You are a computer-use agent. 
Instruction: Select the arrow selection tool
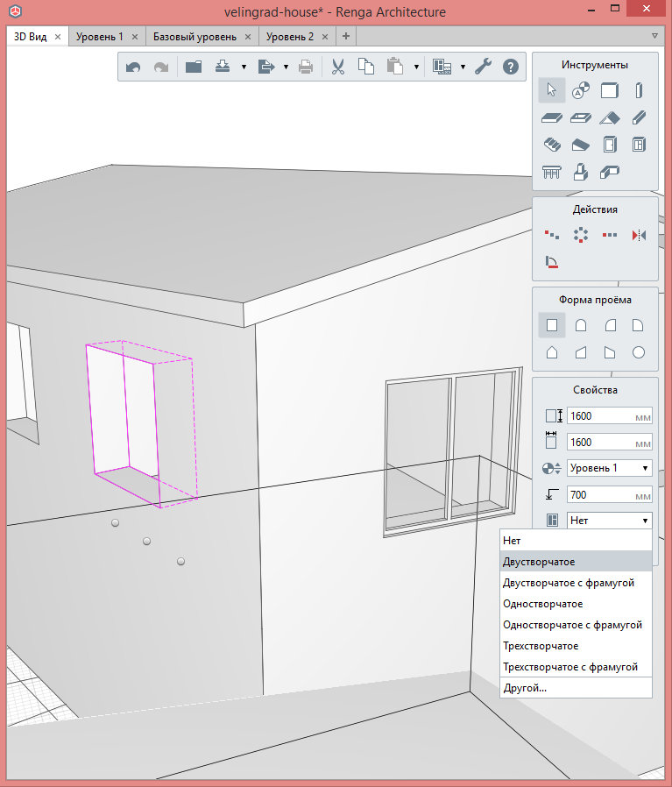pyautogui.click(x=552, y=90)
